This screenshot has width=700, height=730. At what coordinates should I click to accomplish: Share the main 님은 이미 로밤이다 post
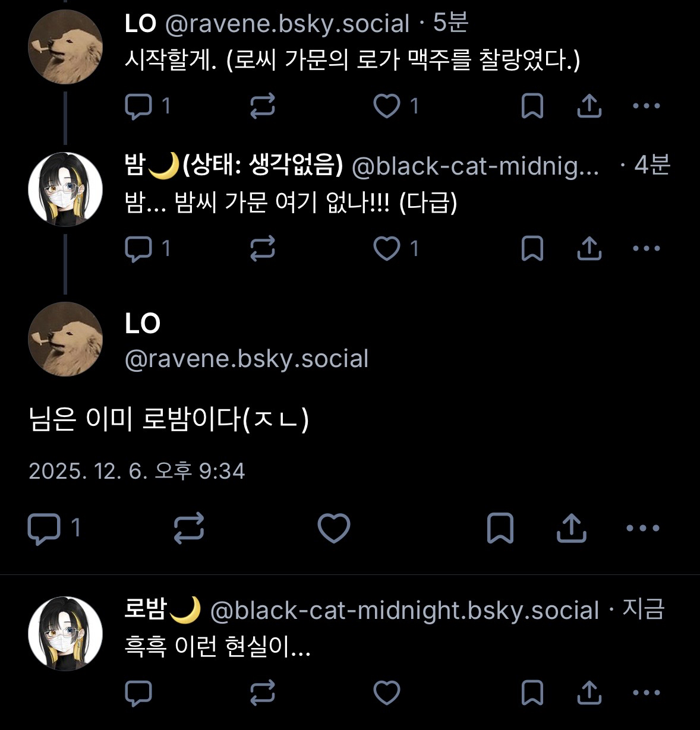[x=571, y=527]
